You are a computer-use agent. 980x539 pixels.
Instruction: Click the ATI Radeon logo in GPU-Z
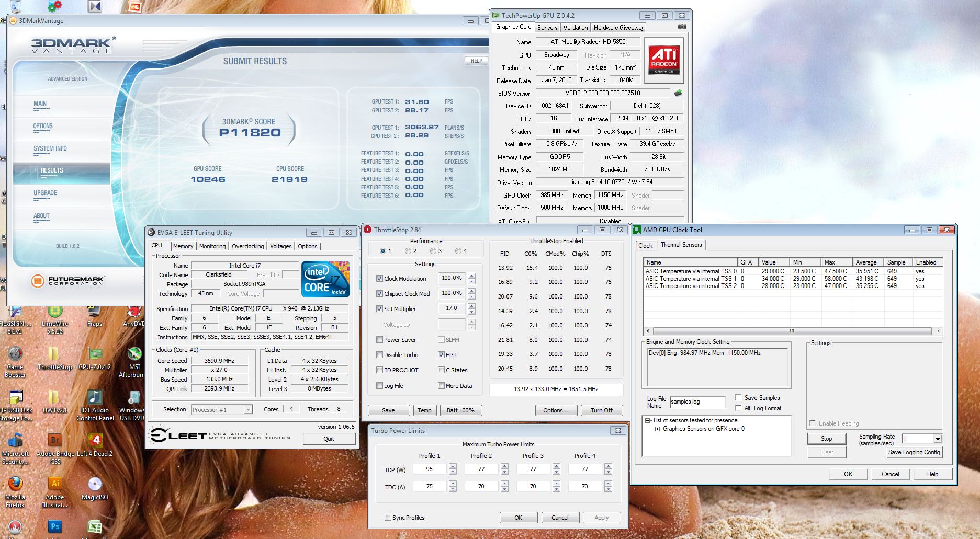point(663,61)
